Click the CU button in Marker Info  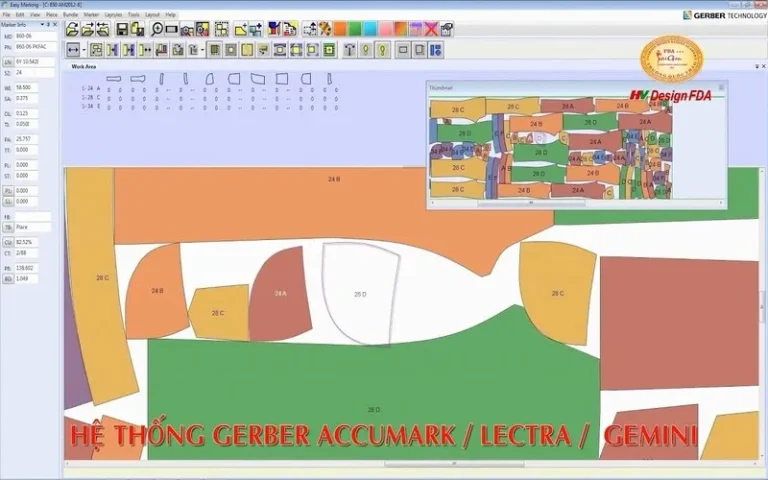pos(8,242)
